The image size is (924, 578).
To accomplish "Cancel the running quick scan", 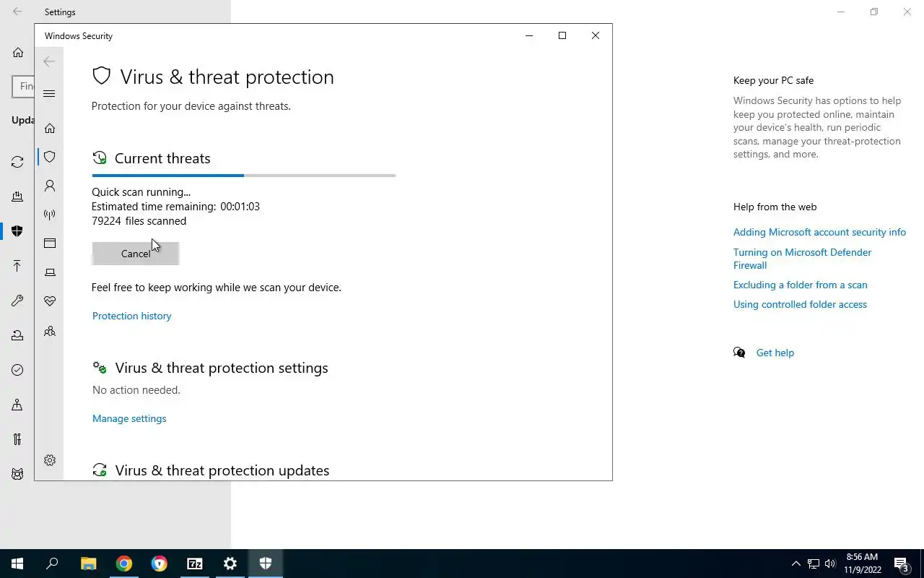I will coord(136,254).
